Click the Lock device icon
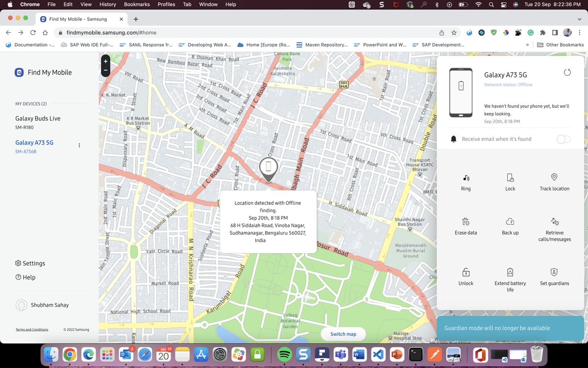Image resolution: width=588 pixels, height=368 pixels. tap(510, 178)
